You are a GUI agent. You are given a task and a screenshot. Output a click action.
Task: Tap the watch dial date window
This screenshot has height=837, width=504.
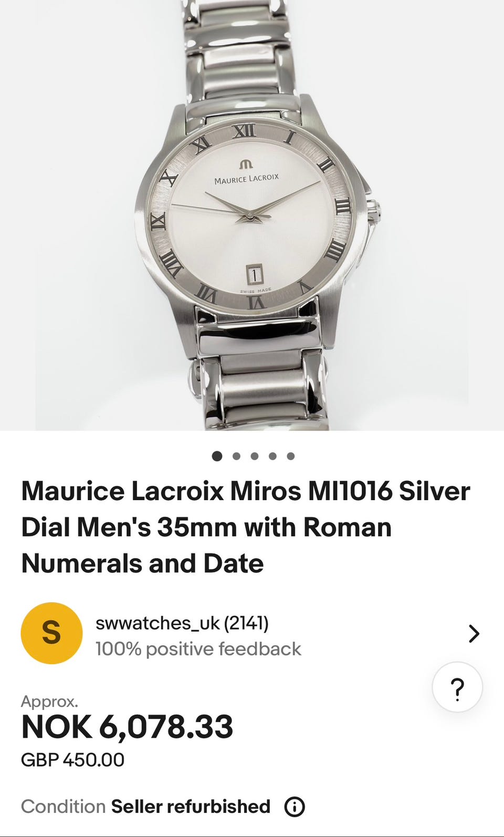(x=254, y=274)
